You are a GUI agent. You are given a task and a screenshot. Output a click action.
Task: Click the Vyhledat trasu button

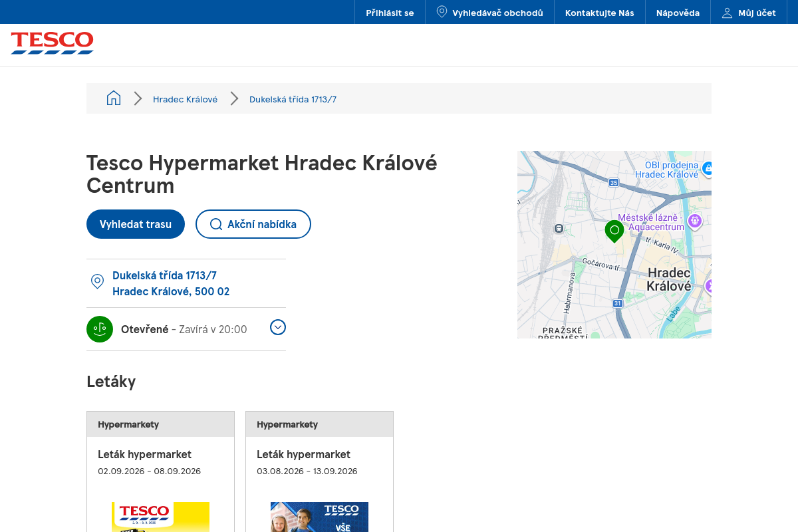click(x=136, y=224)
